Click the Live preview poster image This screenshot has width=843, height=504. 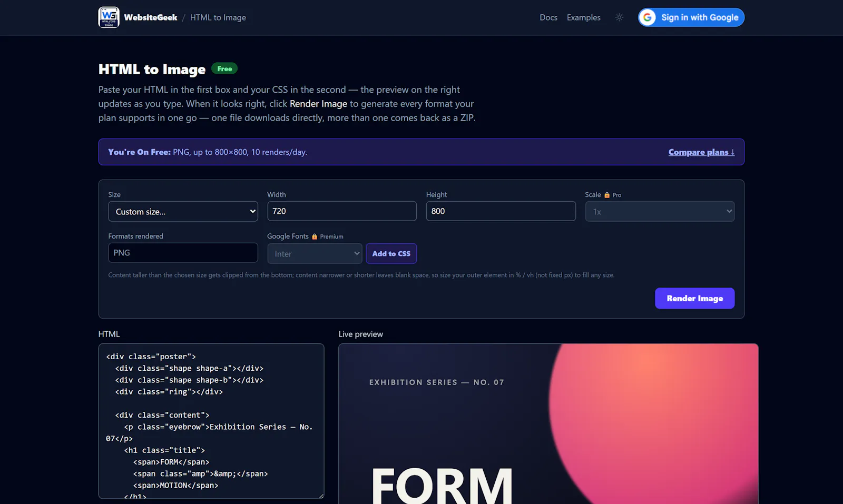[x=548, y=424]
